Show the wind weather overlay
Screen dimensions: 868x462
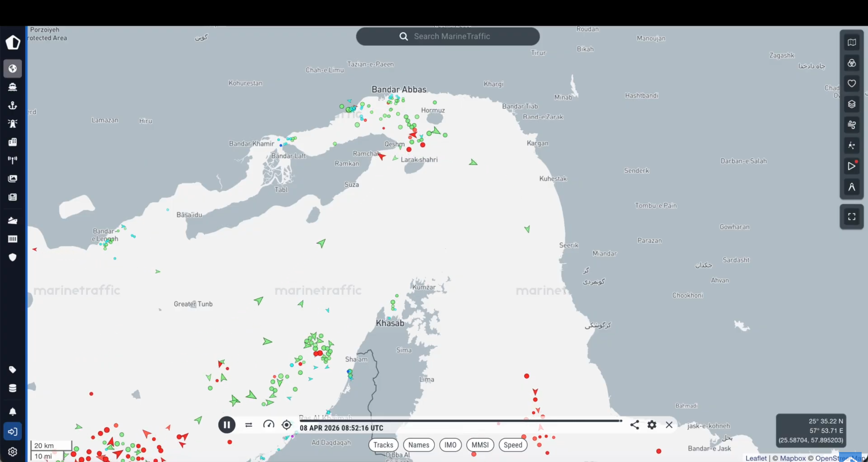point(852,125)
